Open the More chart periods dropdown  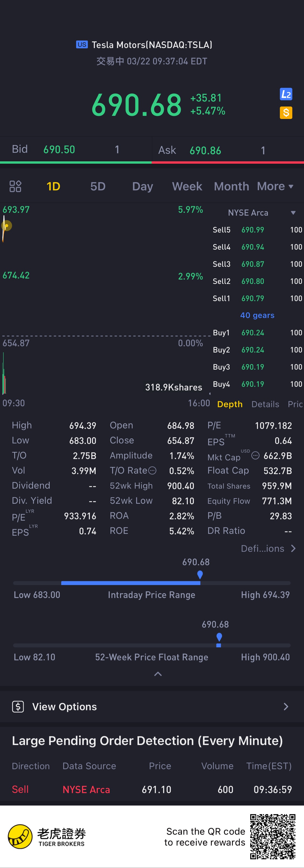(x=275, y=186)
